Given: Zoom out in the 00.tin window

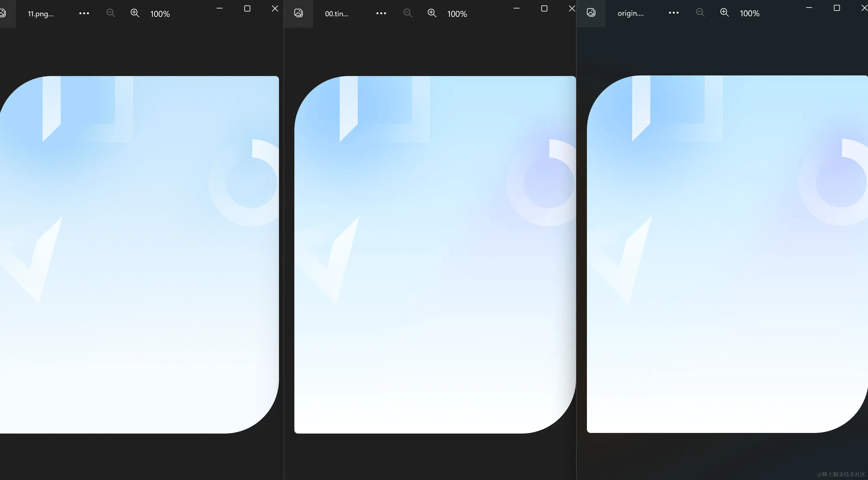Looking at the screenshot, I should point(408,13).
